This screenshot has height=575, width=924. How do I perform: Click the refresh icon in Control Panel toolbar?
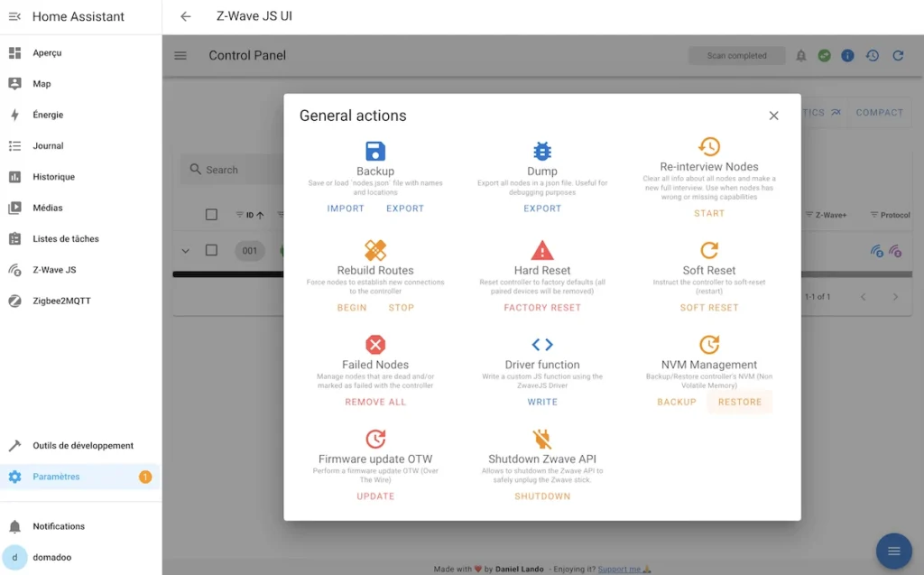pos(898,55)
